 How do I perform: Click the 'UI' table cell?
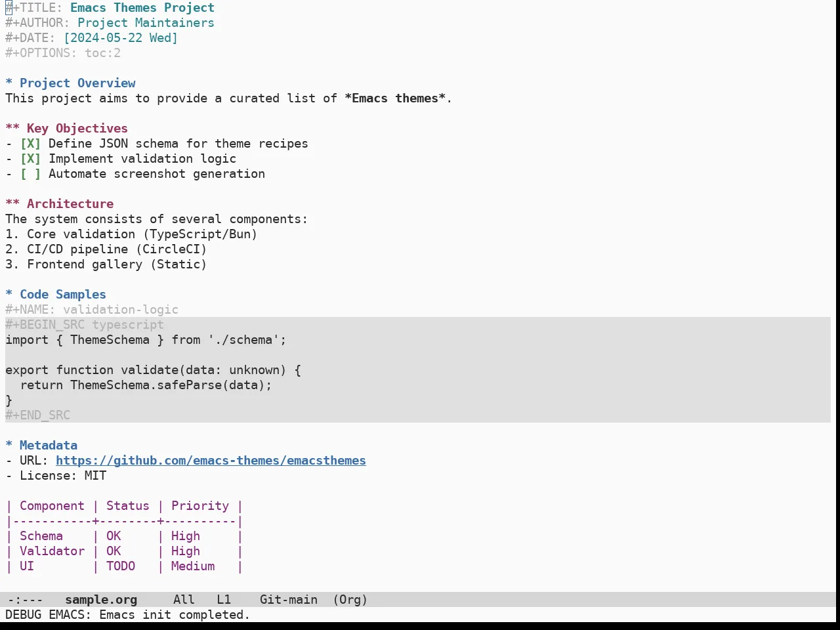click(x=27, y=566)
